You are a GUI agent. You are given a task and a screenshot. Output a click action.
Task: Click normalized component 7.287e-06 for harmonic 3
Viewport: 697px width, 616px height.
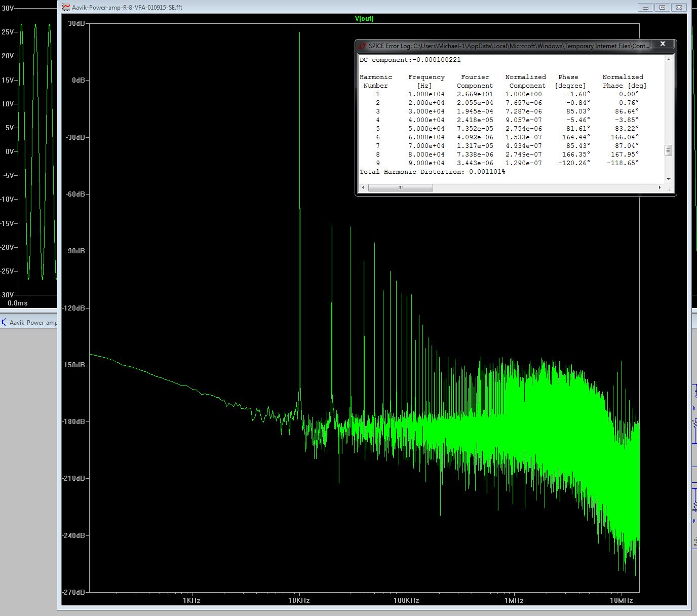pyautogui.click(x=523, y=111)
